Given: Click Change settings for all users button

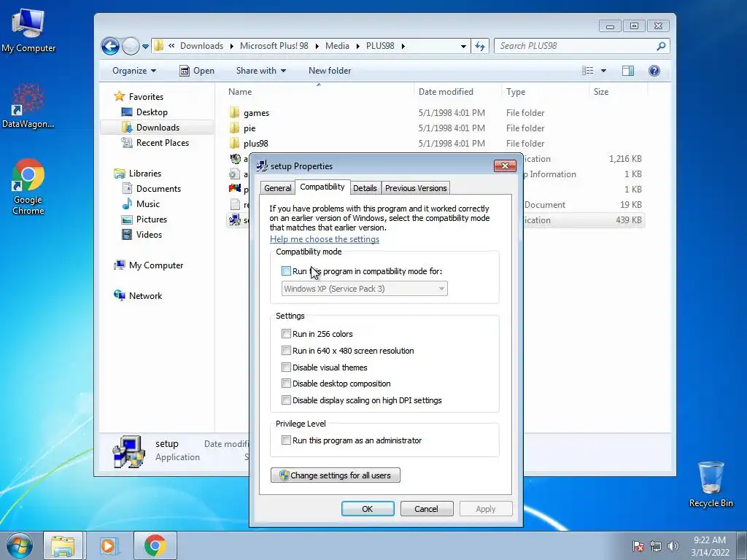Looking at the screenshot, I should pos(336,475).
